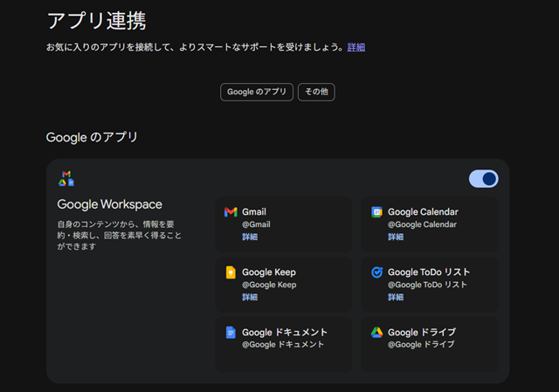Screen dimensions: 559x392
Task: Open the 詳細 link under Google Keep
Action: coord(250,297)
